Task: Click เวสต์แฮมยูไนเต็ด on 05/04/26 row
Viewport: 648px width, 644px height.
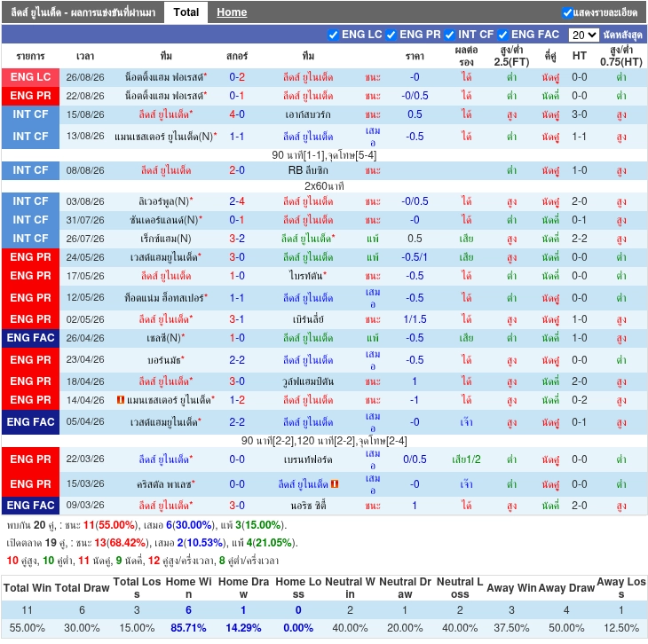Action: pyautogui.click(x=164, y=421)
